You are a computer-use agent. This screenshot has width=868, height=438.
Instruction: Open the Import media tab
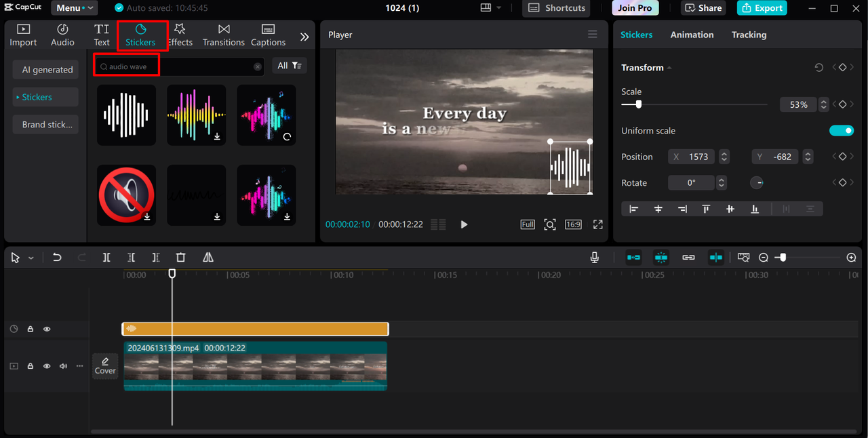coord(23,35)
